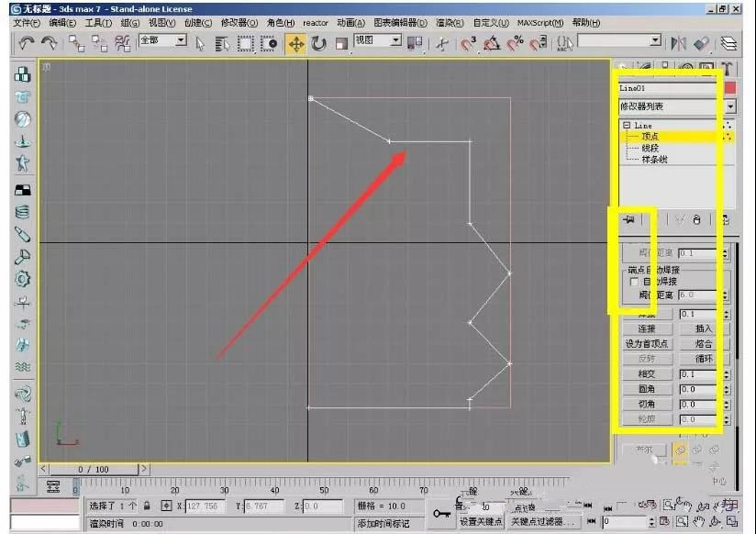Viewport: 756px width, 534px height.
Task: Open the 工具 menu
Action: coord(98,23)
